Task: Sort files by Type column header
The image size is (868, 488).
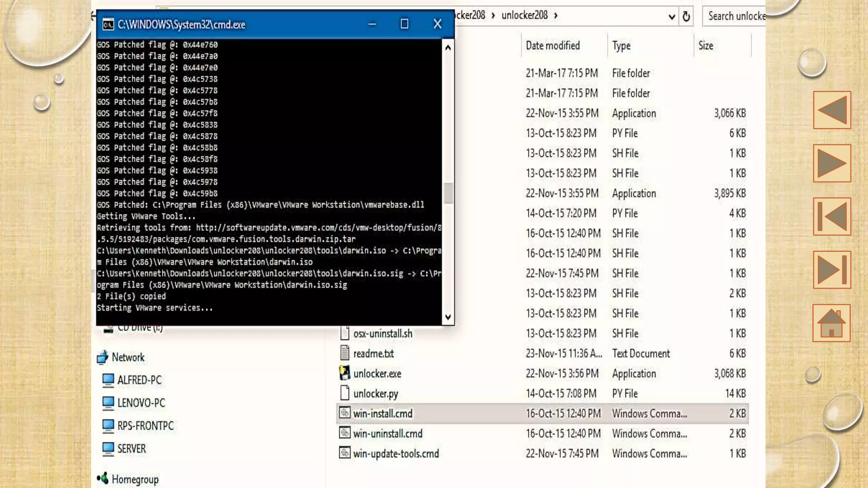Action: coord(621,46)
